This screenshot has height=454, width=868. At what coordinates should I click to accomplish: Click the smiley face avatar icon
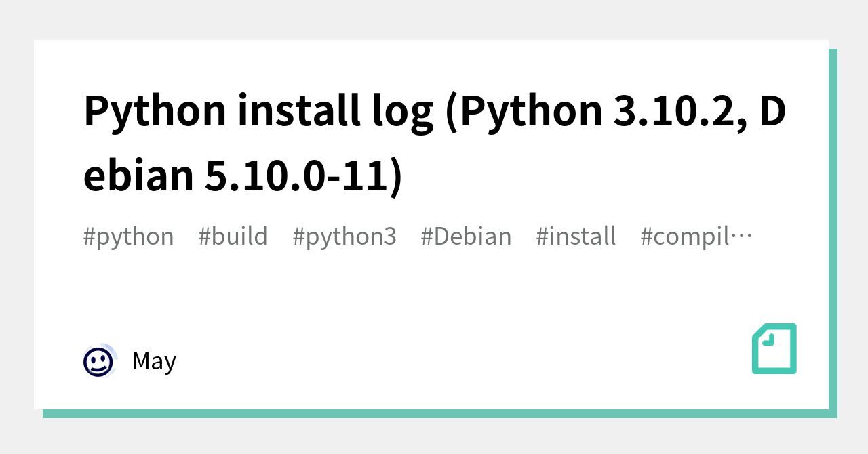pos(99,361)
